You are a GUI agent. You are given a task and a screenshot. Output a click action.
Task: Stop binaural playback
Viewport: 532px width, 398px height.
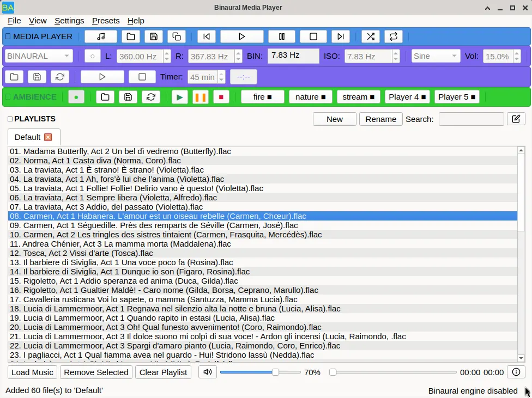pos(142,77)
